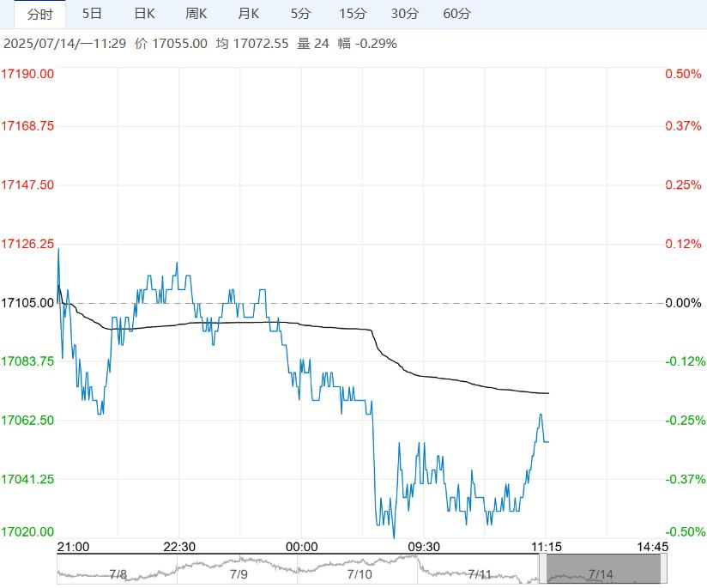This screenshot has width=707, height=588.
Task: Click the shaded 7/14 range selection window
Action: 602,570
